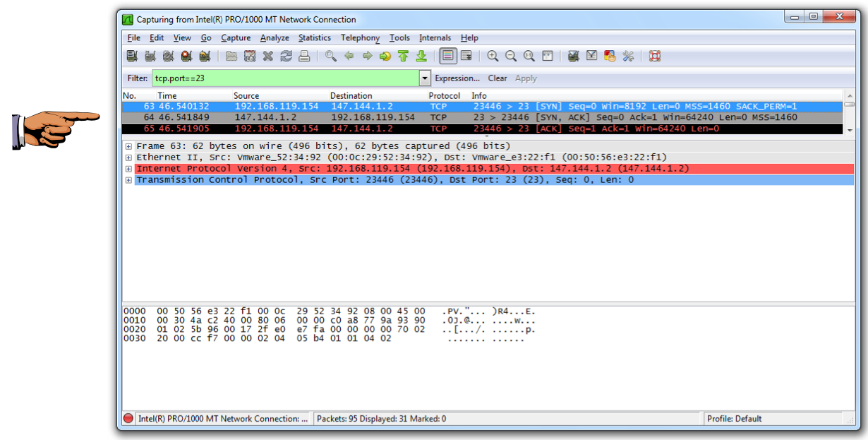Open the list of capture interfaces
868x440 pixels.
(132, 57)
